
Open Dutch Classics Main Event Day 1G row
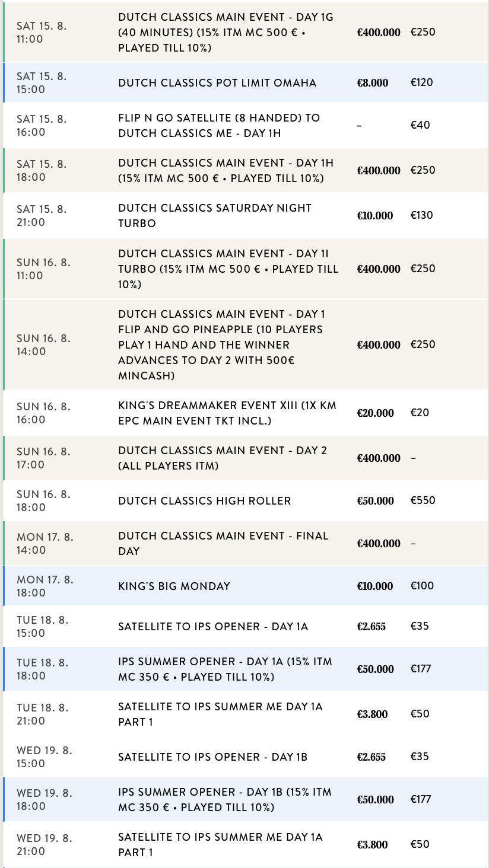pyautogui.click(x=244, y=32)
